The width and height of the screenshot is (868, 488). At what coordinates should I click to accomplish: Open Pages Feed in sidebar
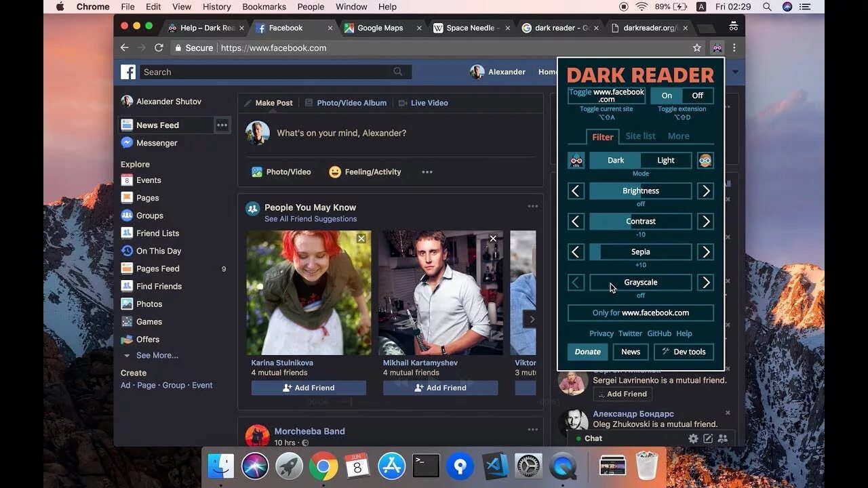150,268
